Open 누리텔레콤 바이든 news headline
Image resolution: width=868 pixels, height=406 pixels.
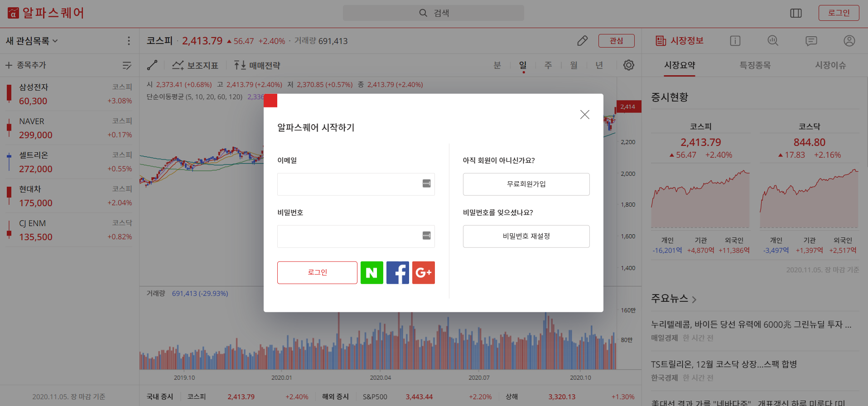(x=751, y=324)
